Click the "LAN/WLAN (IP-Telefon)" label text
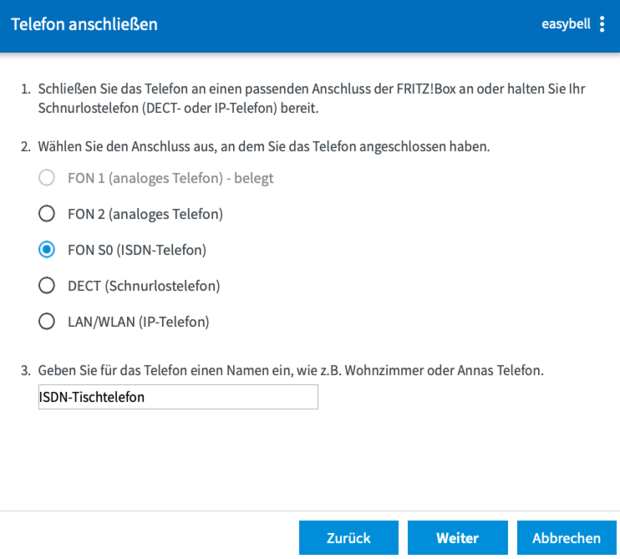Image resolution: width=620 pixels, height=559 pixels. click(x=138, y=322)
